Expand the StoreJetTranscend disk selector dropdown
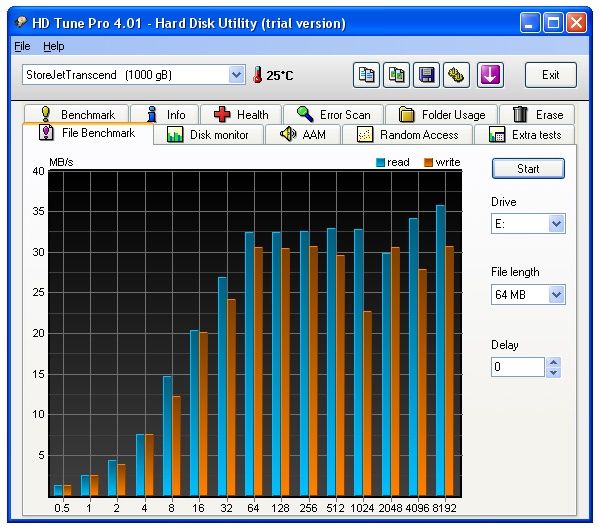The width and height of the screenshot is (599, 530). point(236,75)
